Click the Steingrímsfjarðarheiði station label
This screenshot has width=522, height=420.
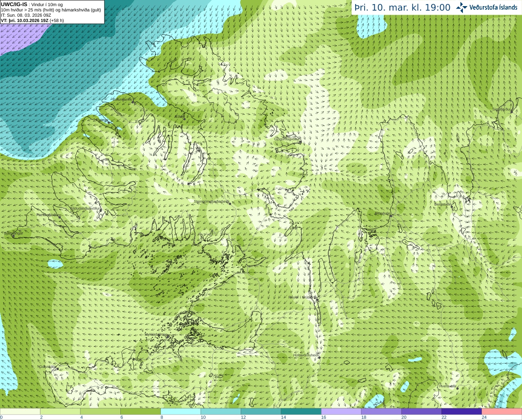tap(212, 201)
